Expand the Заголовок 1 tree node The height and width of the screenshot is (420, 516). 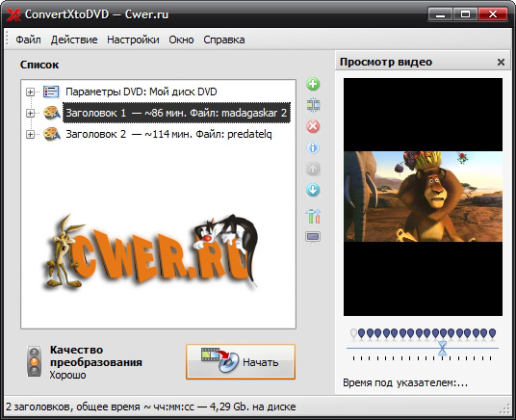click(30, 113)
